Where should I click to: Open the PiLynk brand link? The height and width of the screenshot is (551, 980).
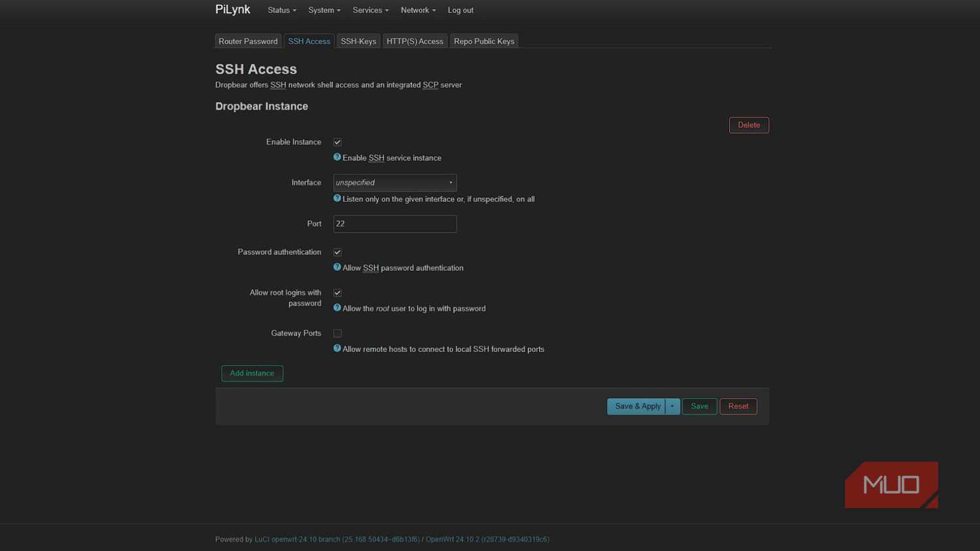click(233, 10)
